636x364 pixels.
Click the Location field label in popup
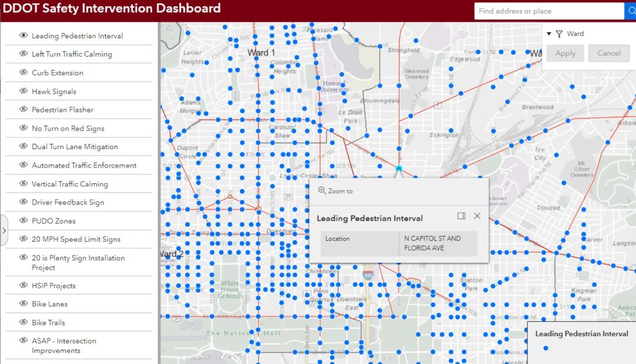pyautogui.click(x=337, y=239)
